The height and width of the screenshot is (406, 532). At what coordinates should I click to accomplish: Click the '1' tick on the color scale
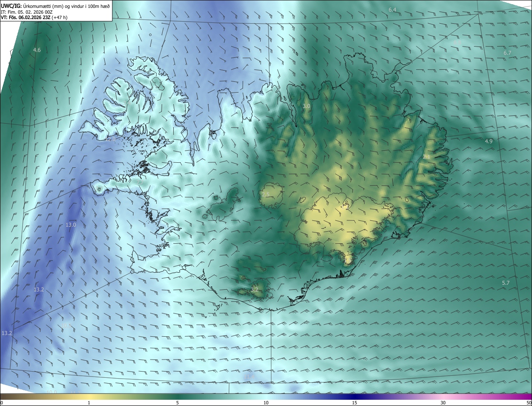89,403
